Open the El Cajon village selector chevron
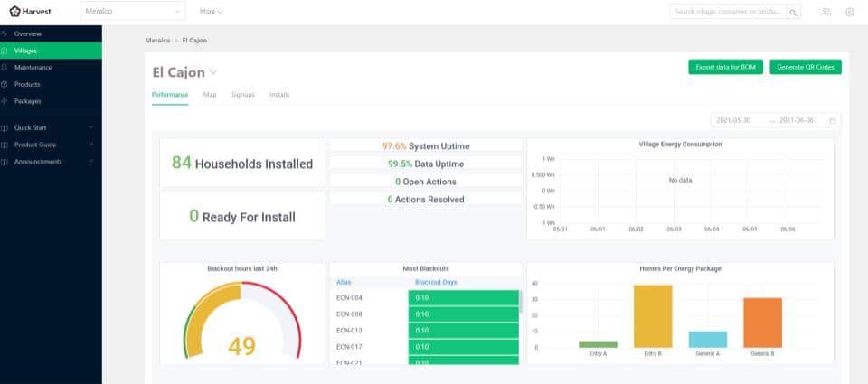This screenshot has width=868, height=384. click(x=213, y=72)
